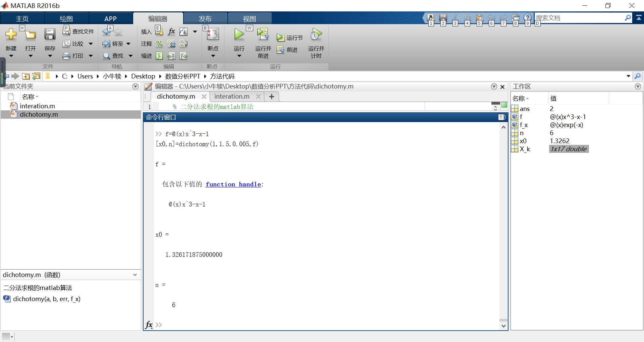Expand dichotomy.m details panel chevron
Viewport: 644px width, 342px height.
(135, 275)
